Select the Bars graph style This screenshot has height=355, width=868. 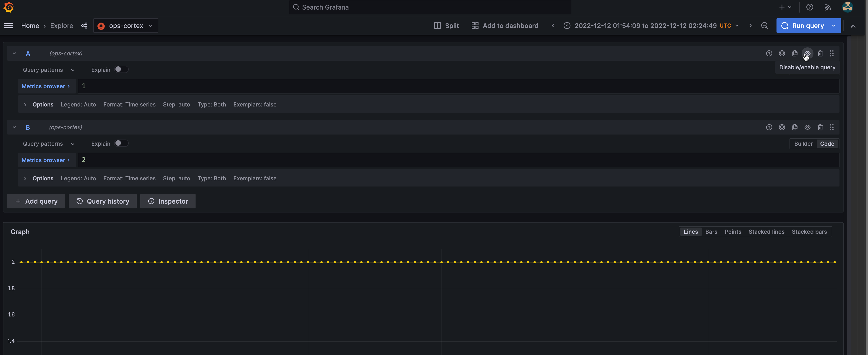[711, 232]
